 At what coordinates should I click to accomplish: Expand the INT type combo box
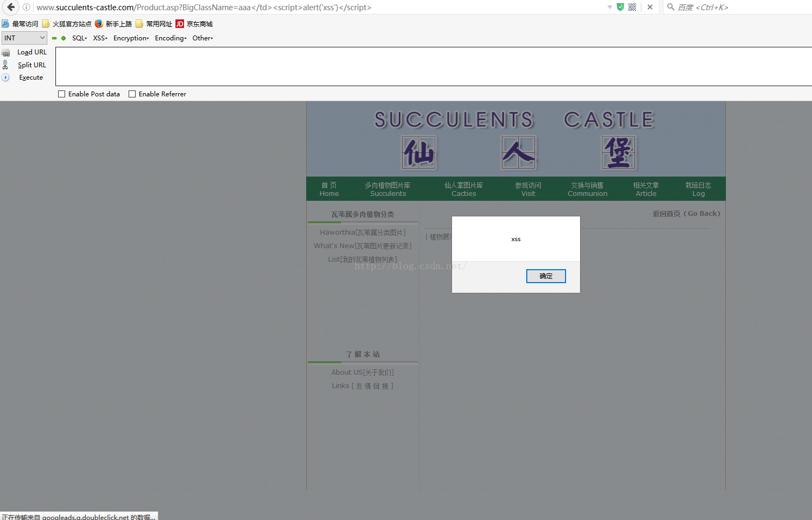click(x=24, y=38)
